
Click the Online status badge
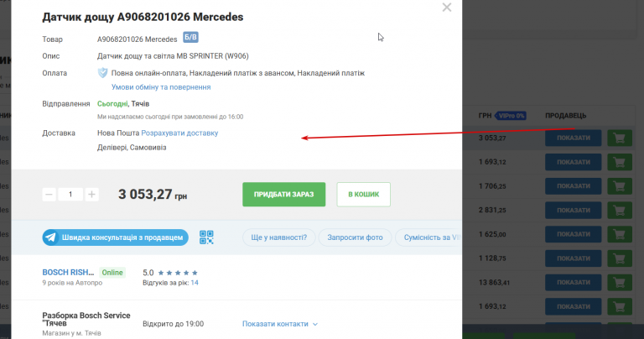(x=112, y=273)
